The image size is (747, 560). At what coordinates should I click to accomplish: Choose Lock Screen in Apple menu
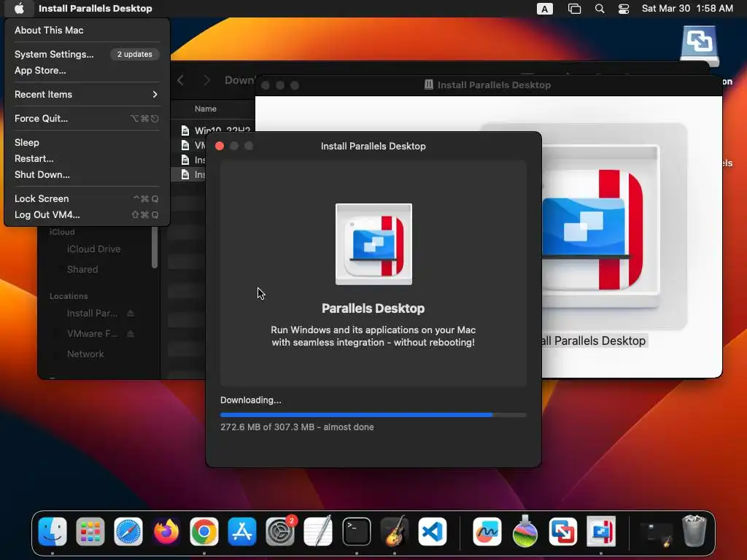coord(87,198)
